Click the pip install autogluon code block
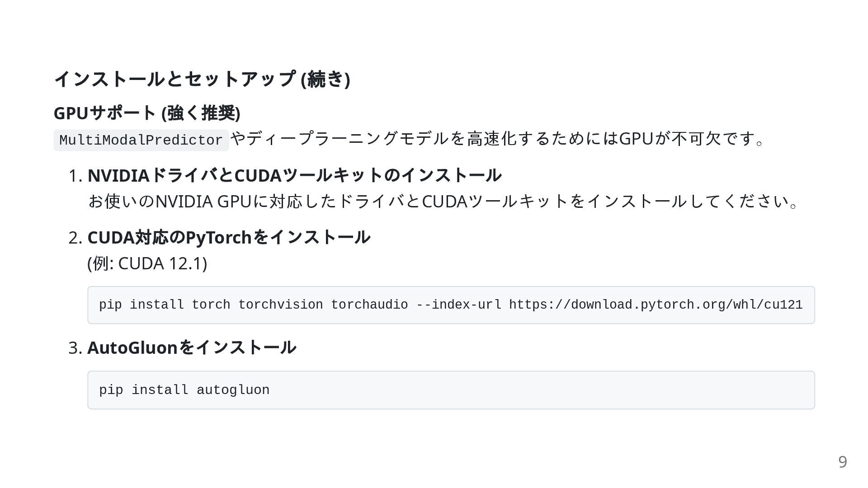 [451, 390]
